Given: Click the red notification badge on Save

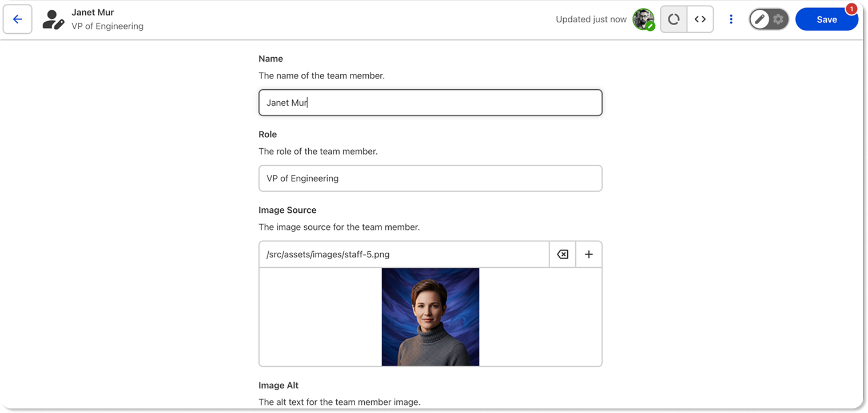Looking at the screenshot, I should click(851, 9).
